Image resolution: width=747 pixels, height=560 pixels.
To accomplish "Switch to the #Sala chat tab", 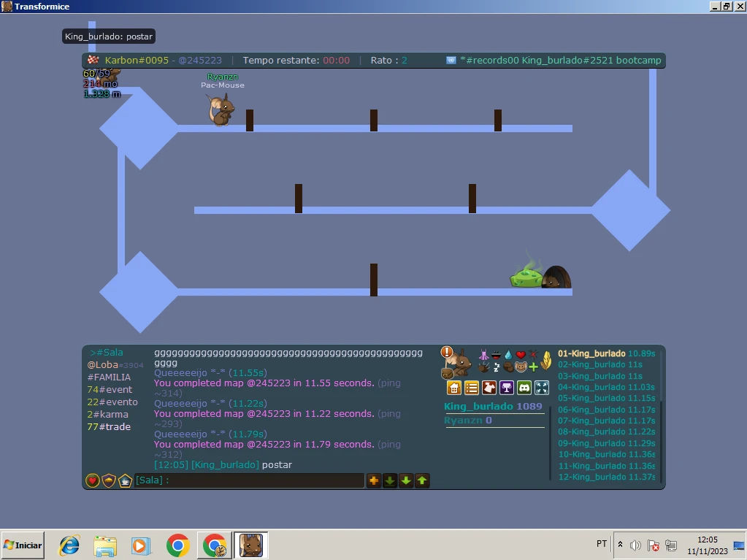I will 107,353.
